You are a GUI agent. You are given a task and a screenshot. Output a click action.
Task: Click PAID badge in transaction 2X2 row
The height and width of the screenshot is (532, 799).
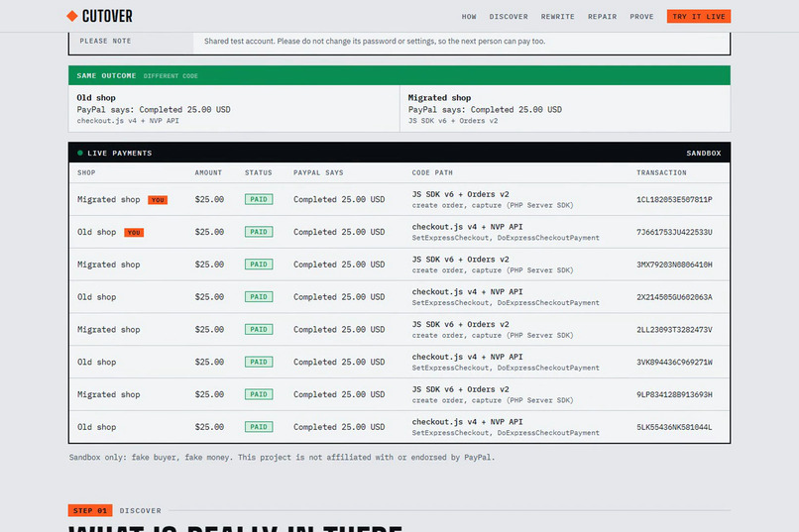(259, 297)
